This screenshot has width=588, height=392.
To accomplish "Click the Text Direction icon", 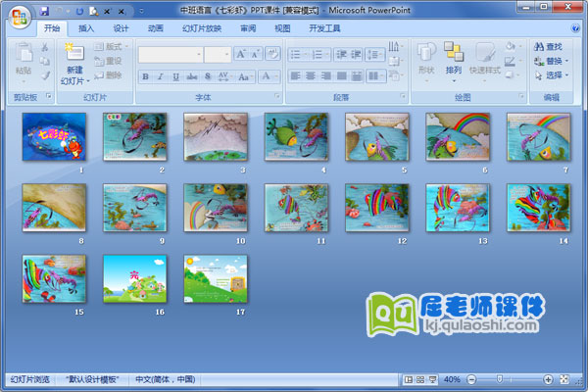I will (395, 46).
